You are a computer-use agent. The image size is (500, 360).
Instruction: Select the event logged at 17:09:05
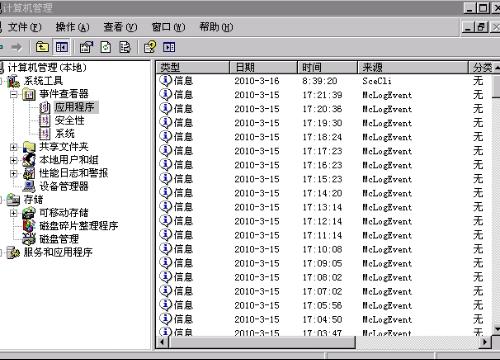[323, 263]
